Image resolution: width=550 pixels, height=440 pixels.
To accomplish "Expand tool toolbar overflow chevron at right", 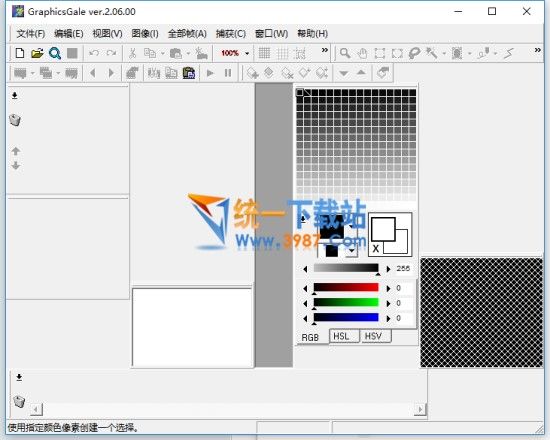I will click(537, 50).
